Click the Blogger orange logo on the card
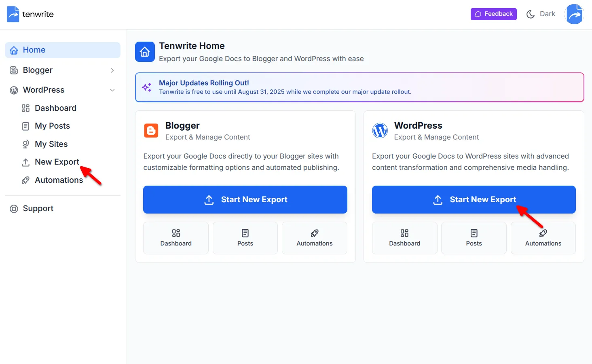 [x=151, y=131]
